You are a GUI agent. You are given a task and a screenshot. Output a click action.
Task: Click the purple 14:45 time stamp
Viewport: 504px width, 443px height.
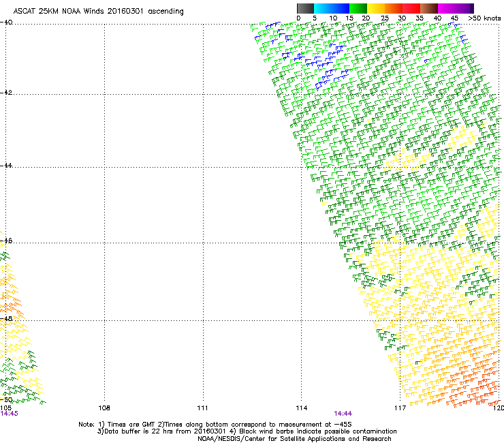[9, 414]
